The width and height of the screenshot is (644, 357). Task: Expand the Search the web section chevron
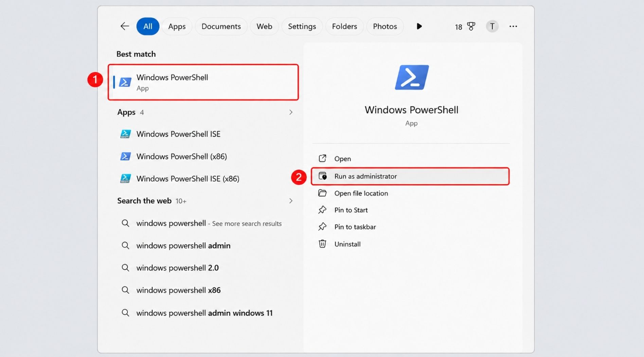pyautogui.click(x=291, y=201)
